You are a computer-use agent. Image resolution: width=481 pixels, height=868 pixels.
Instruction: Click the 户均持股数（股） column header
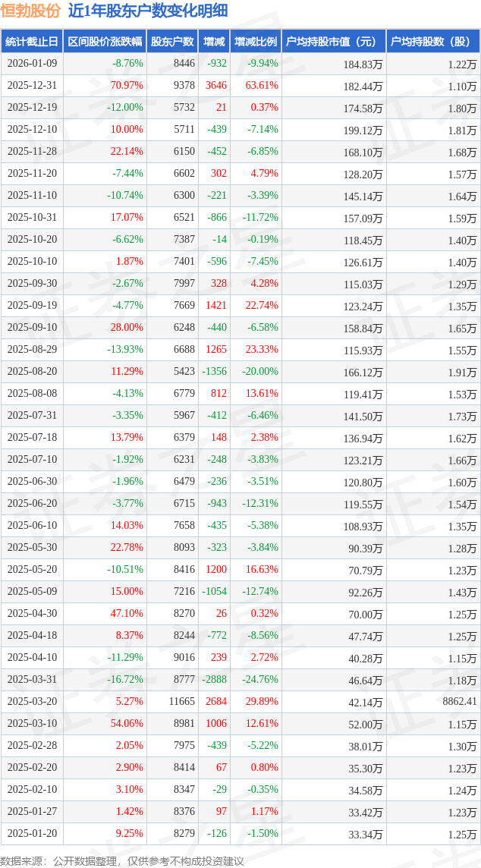(x=433, y=42)
